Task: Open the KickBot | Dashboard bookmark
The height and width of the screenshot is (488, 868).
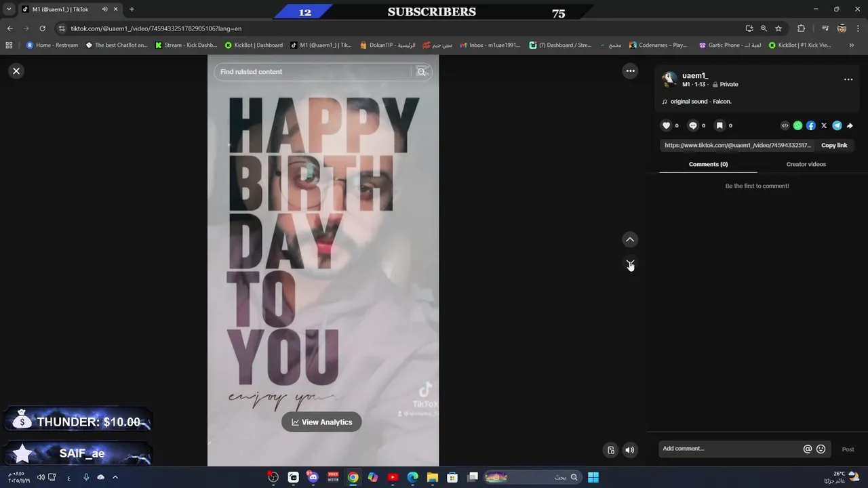Action: [254, 45]
